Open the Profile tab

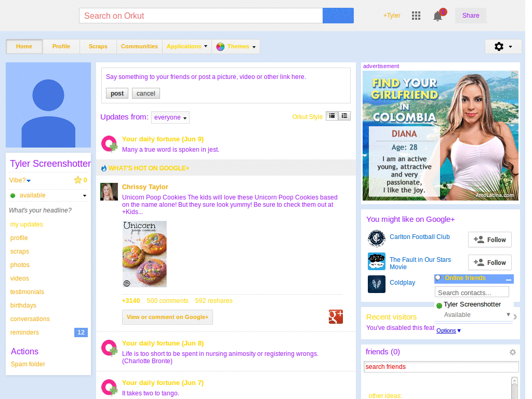coord(61,46)
